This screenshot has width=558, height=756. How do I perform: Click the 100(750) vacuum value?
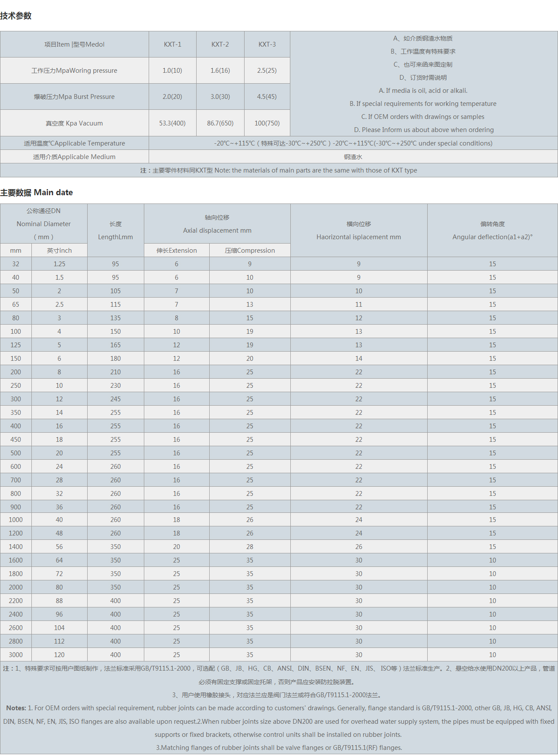[x=267, y=123]
